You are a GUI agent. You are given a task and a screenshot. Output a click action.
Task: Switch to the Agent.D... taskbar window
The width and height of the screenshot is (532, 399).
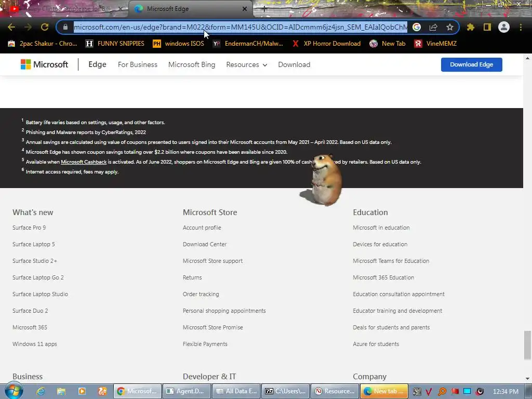click(x=187, y=391)
